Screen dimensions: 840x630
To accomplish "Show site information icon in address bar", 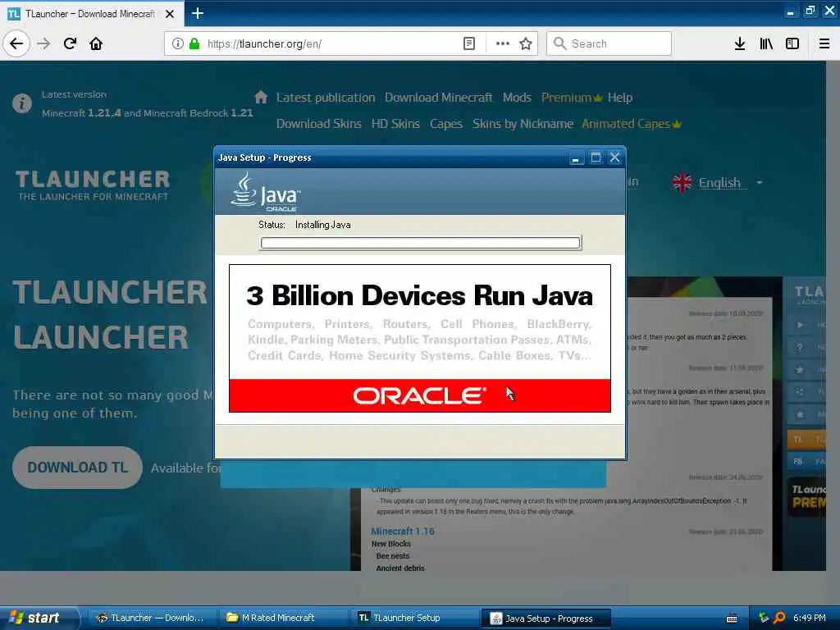I will pos(178,43).
